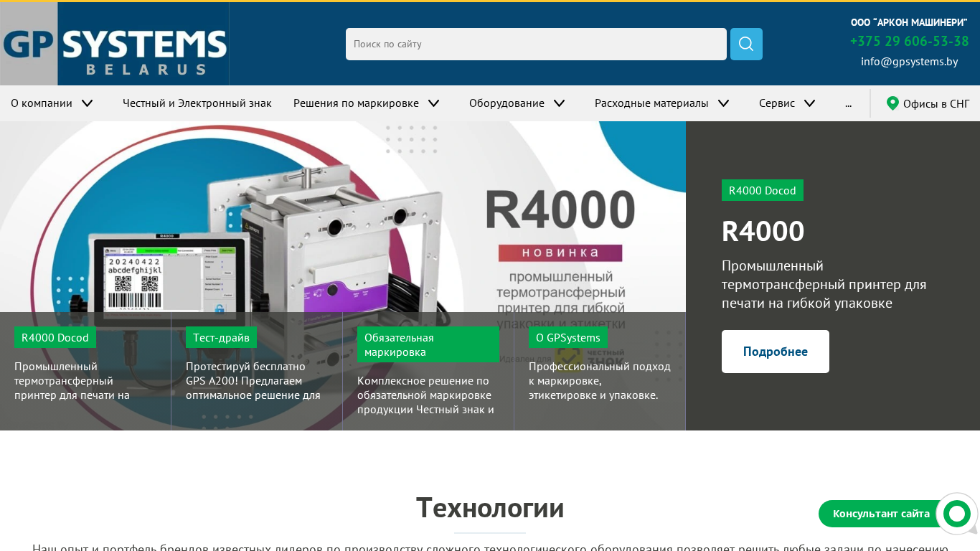Open the Консультант сайта chat bubble icon
Screen dimensions: 980x551
957,514
